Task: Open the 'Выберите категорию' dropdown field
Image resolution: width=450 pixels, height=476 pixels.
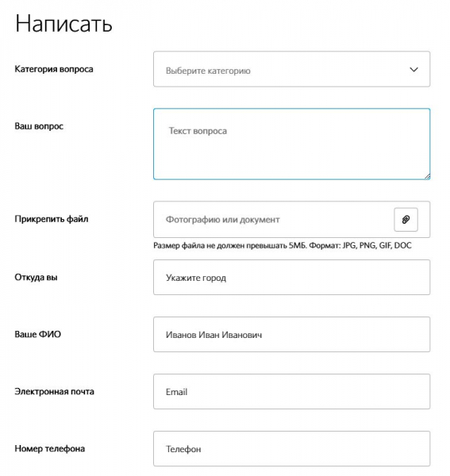Action: (291, 69)
